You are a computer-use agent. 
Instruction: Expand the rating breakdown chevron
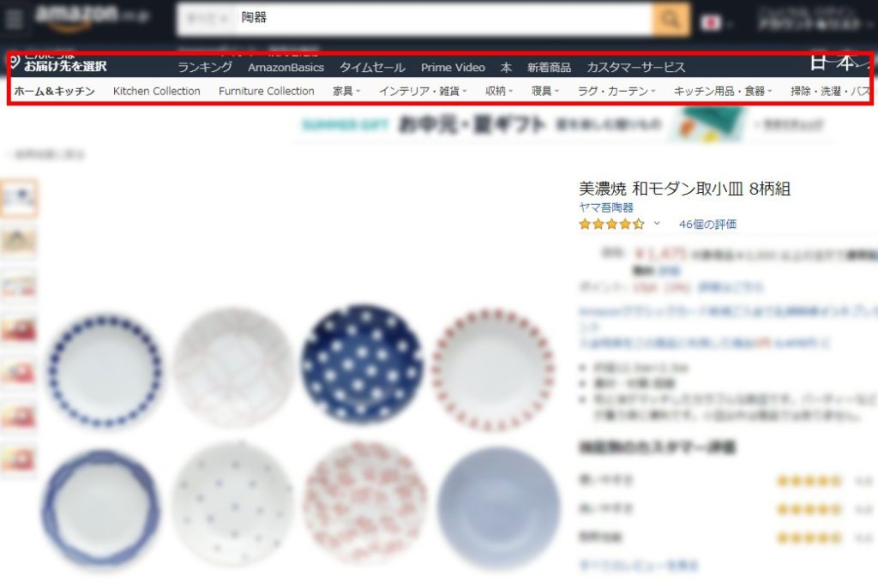[x=657, y=224]
